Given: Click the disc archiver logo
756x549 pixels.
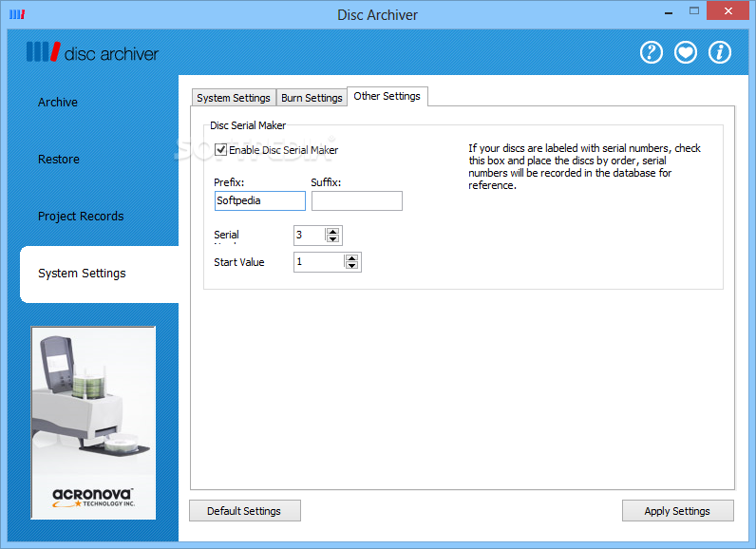Looking at the screenshot, I should point(92,52).
